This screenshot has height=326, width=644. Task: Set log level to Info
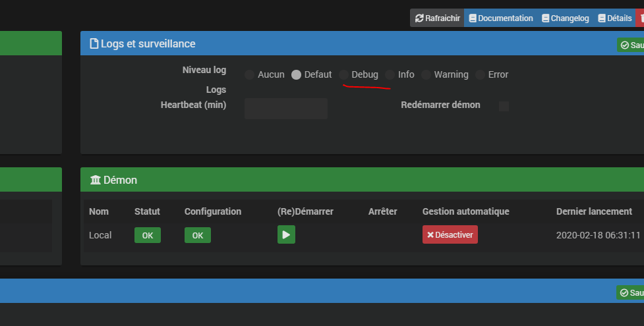point(390,74)
